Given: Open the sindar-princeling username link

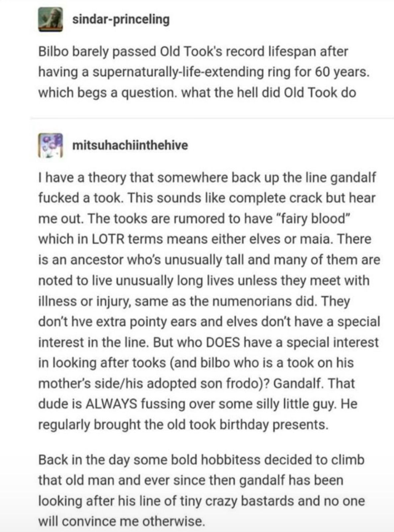Looking at the screenshot, I should pos(121,19).
